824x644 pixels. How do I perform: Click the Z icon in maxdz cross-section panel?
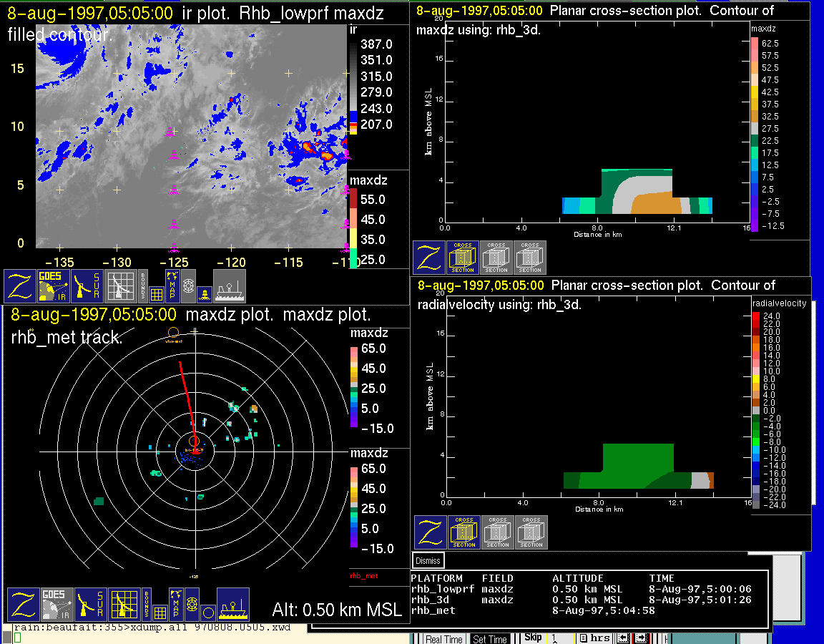tap(428, 258)
